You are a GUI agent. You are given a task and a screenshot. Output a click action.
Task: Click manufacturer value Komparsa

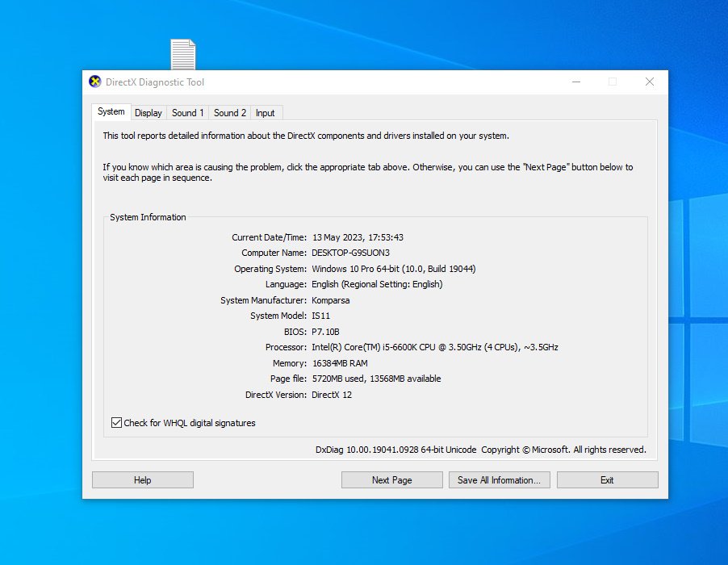coord(331,300)
